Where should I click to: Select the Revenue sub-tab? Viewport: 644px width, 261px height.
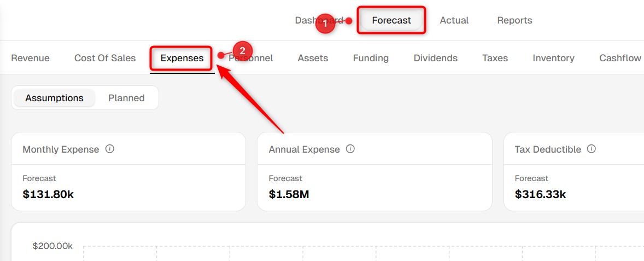[x=31, y=58]
